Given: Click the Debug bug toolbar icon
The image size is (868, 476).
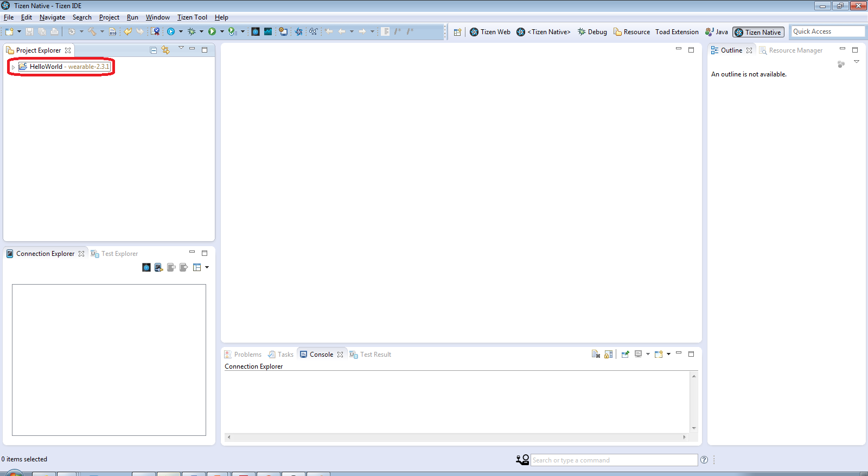Looking at the screenshot, I should click(x=192, y=31).
